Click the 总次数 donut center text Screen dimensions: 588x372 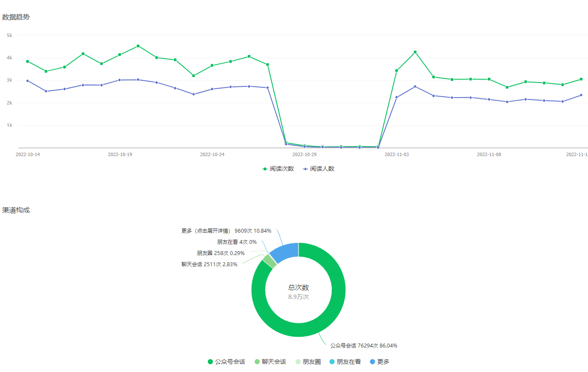[298, 288]
